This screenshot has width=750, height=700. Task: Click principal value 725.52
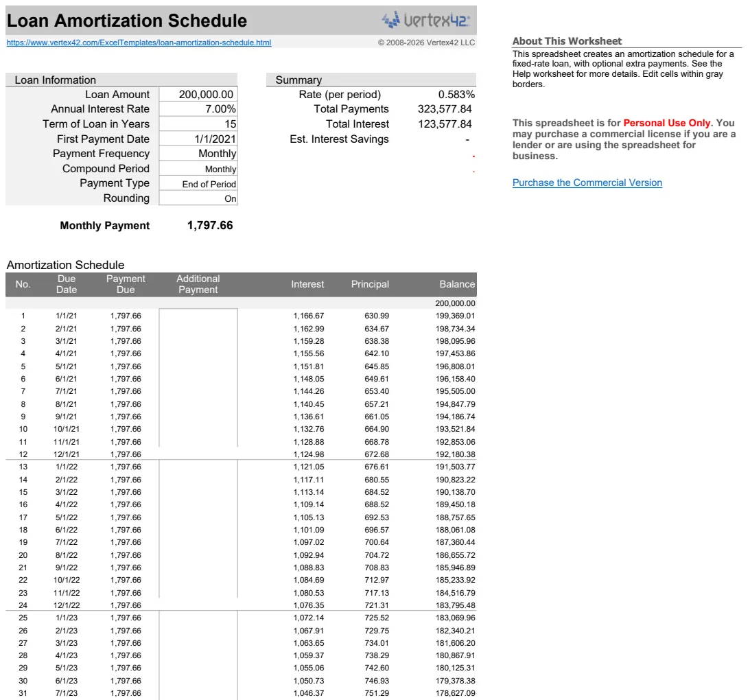(377, 618)
